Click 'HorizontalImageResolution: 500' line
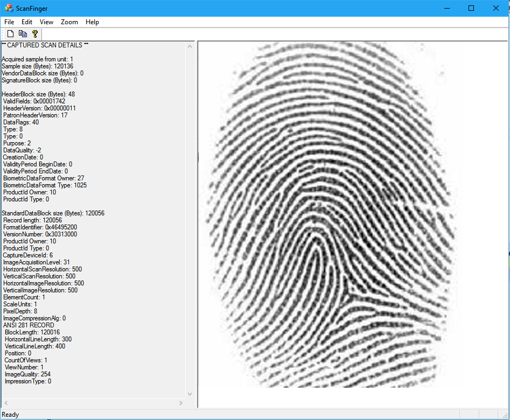510x420 pixels. [x=44, y=283]
